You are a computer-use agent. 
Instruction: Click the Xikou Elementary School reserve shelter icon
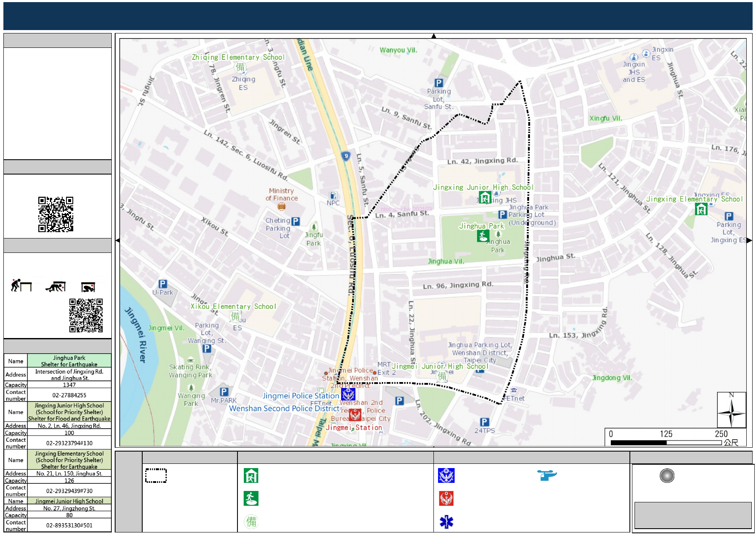[235, 316]
